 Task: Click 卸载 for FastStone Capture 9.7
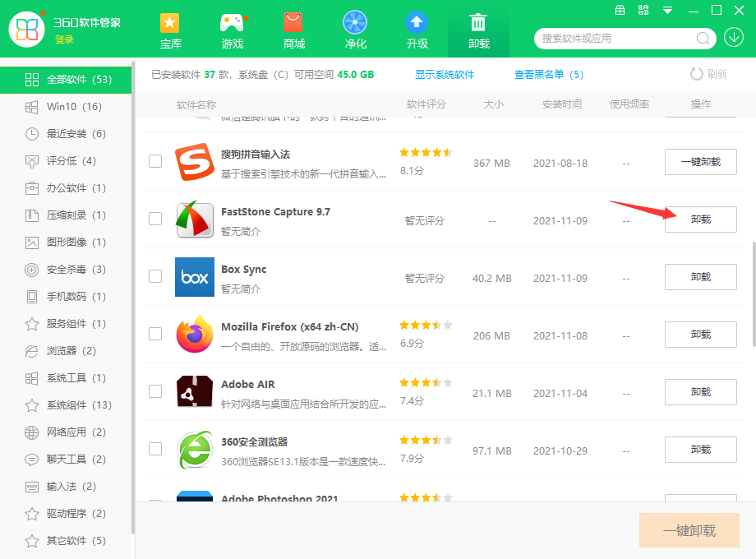tap(701, 219)
